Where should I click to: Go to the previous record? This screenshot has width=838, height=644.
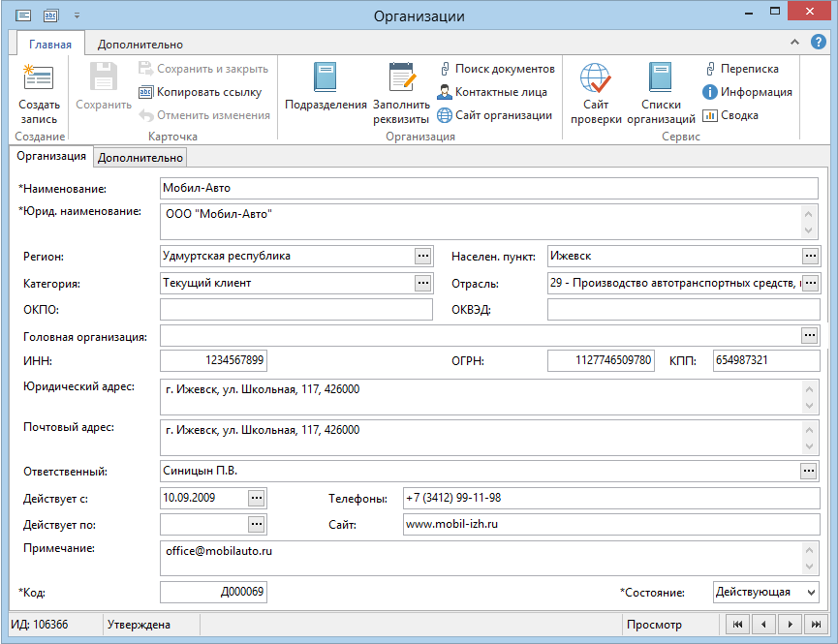pyautogui.click(x=763, y=625)
